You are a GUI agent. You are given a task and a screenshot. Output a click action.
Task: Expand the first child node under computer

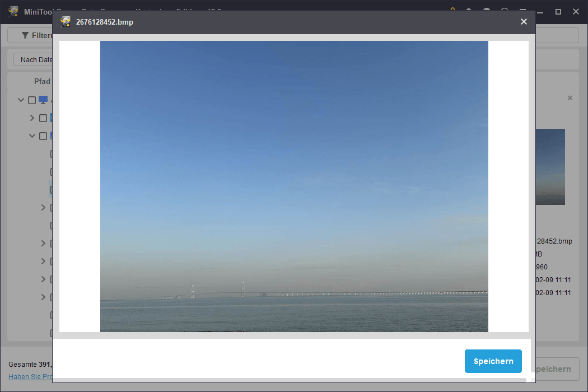click(32, 118)
